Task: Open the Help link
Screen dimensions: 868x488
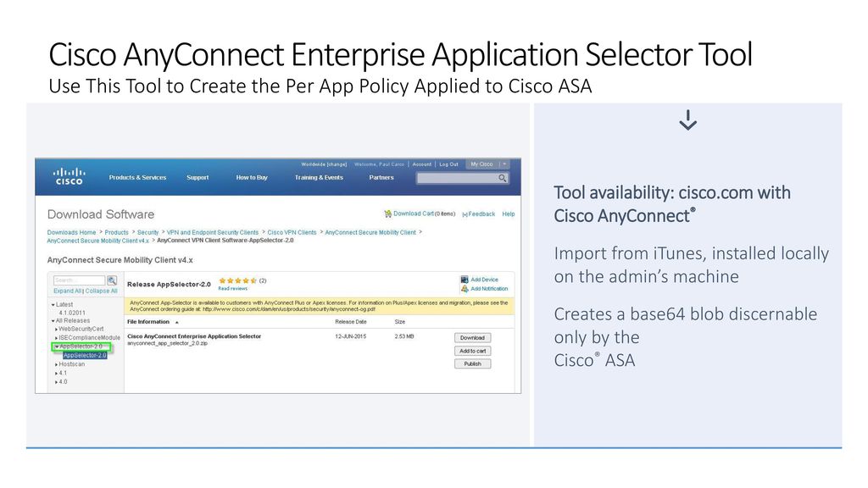Action: (x=509, y=214)
